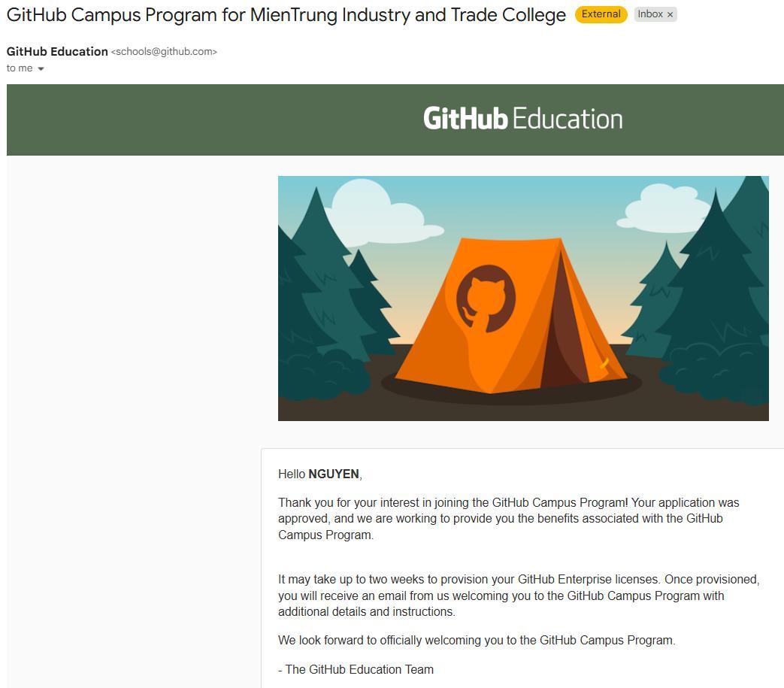Click the yellow External badge
This screenshot has height=688, width=784.
(x=601, y=14)
